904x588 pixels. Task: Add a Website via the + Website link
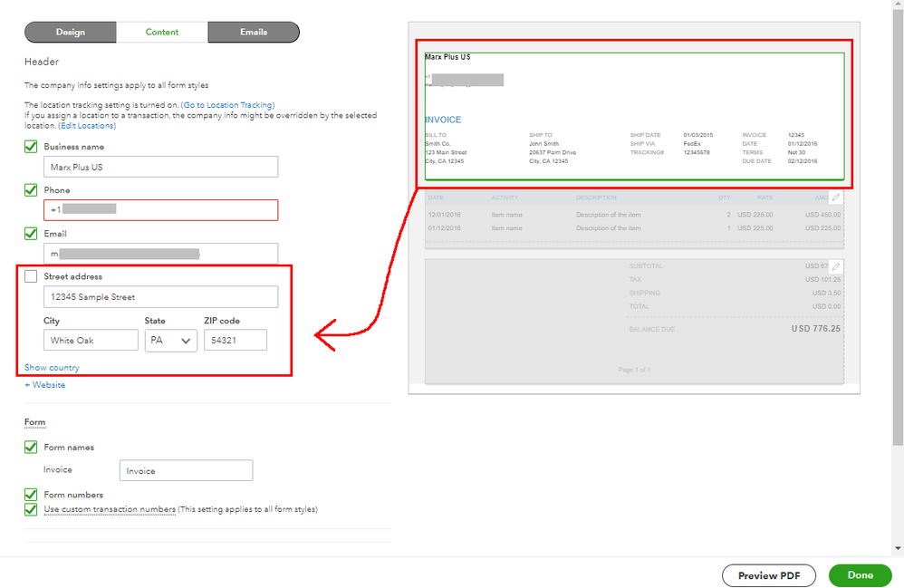tap(45, 384)
